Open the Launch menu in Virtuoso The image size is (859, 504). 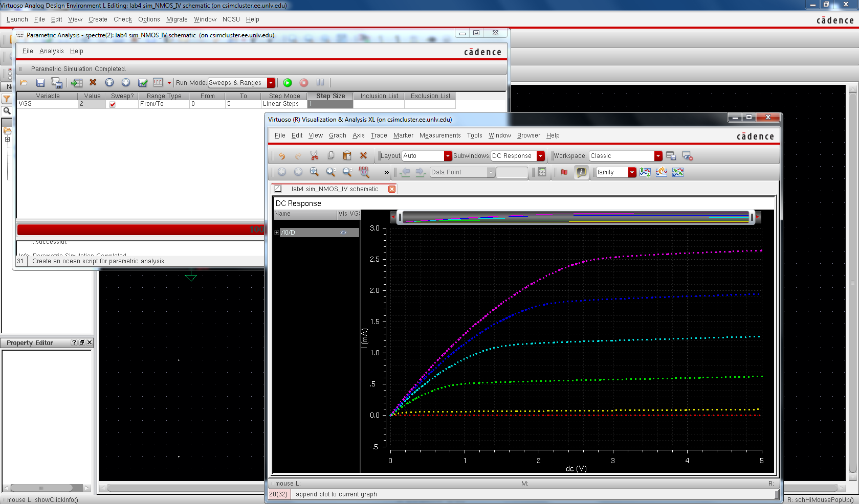[x=17, y=19]
